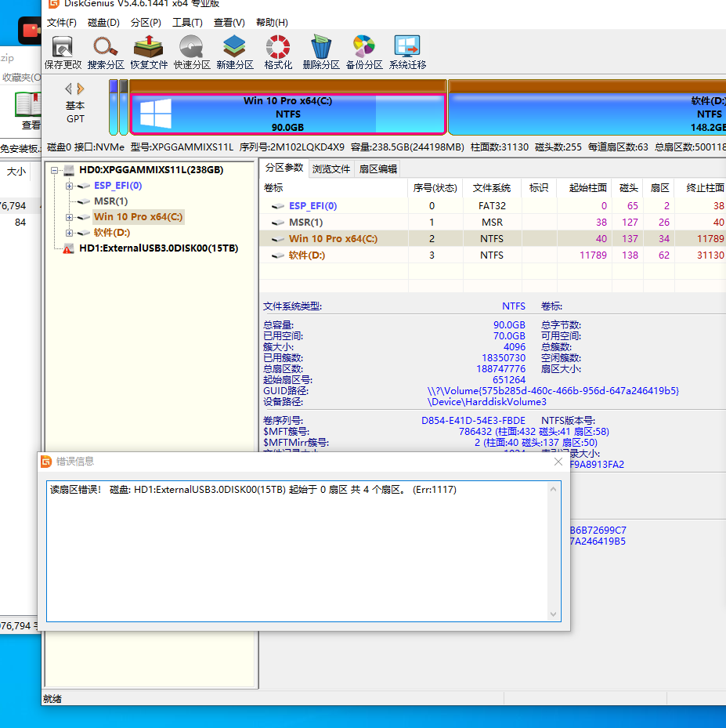Go to previous disk with left arrow

[x=68, y=89]
